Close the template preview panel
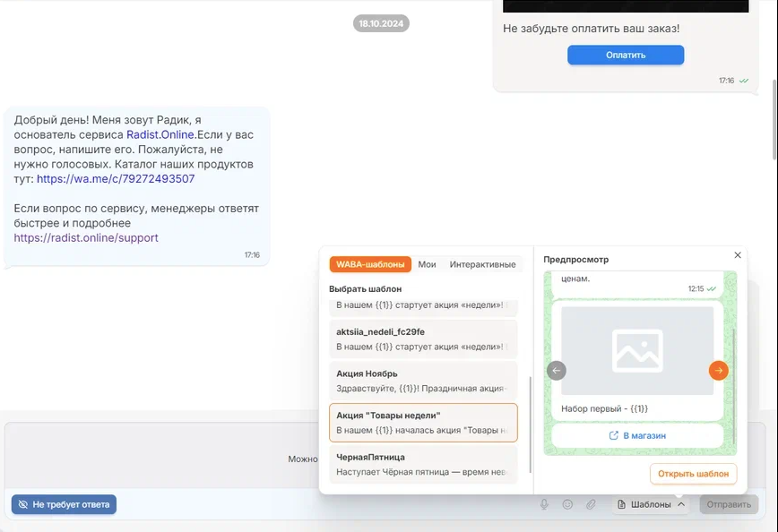778x532 pixels. click(738, 255)
